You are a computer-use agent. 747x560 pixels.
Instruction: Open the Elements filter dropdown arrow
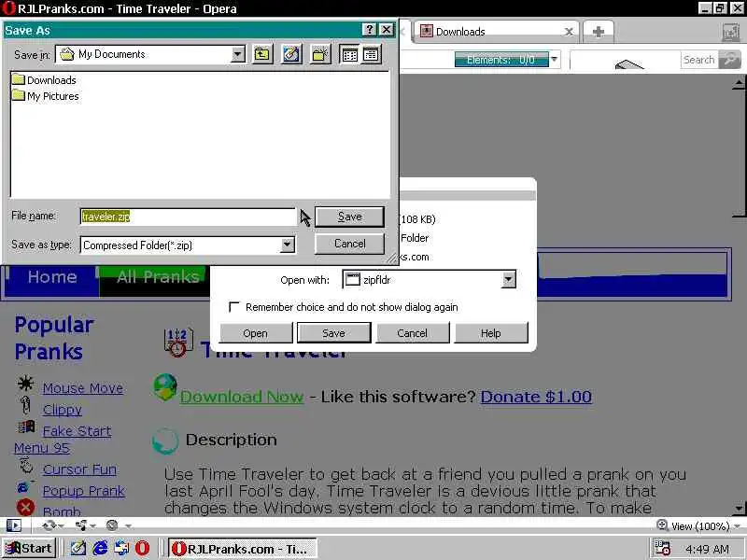click(554, 60)
